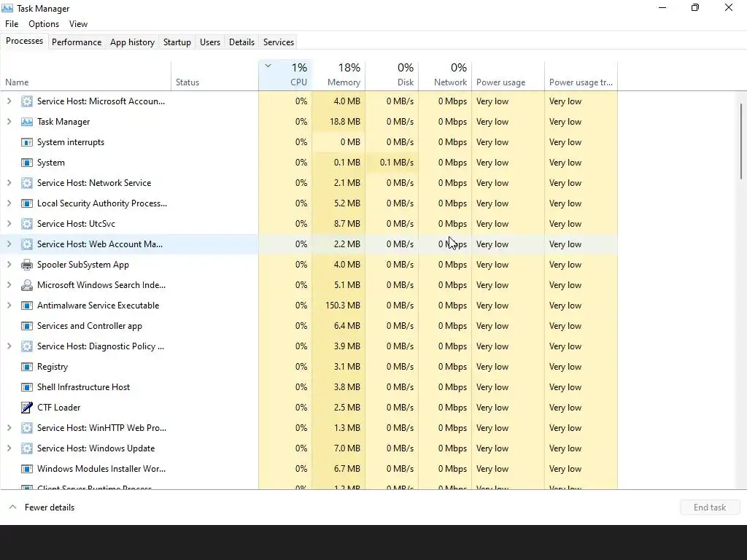Click the System process icon
The height and width of the screenshot is (560, 747).
point(27,163)
